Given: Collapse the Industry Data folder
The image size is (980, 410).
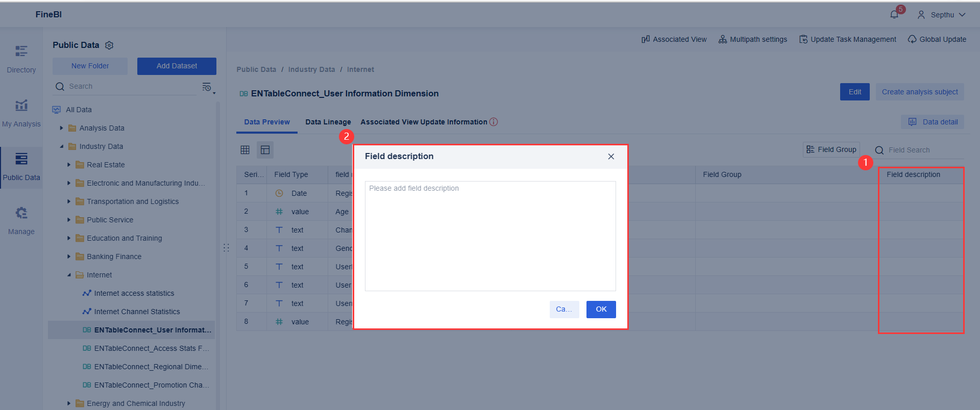Looking at the screenshot, I should tap(61, 146).
